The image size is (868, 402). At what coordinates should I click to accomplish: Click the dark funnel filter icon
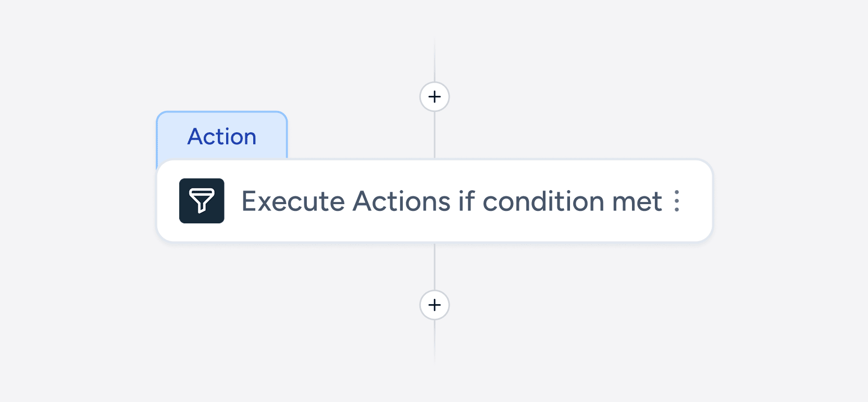point(202,201)
